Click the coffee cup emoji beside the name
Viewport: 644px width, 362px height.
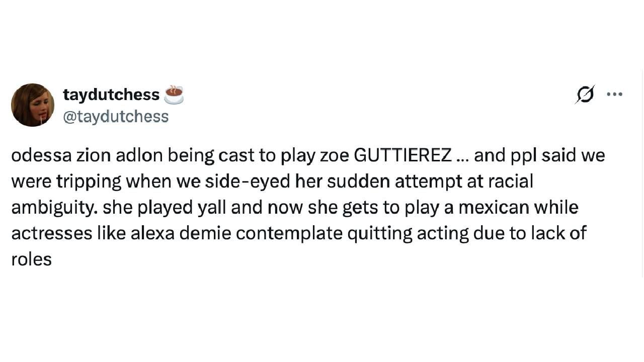pos(174,94)
